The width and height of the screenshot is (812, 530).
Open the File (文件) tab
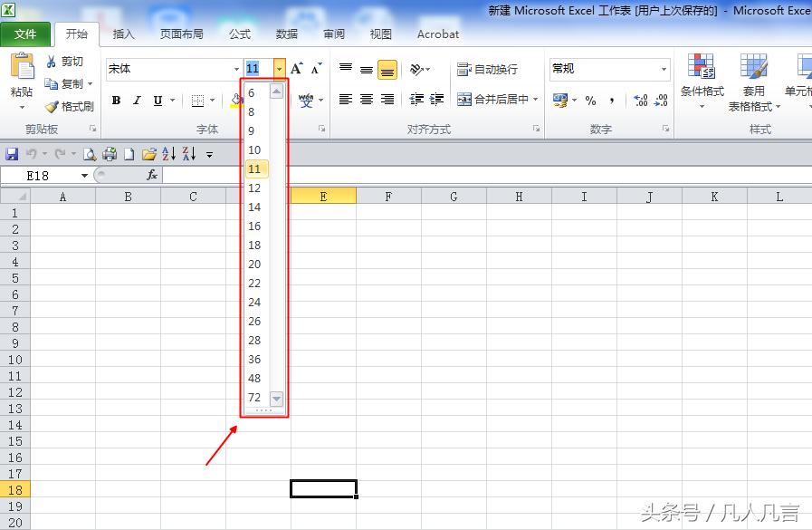[x=25, y=34]
